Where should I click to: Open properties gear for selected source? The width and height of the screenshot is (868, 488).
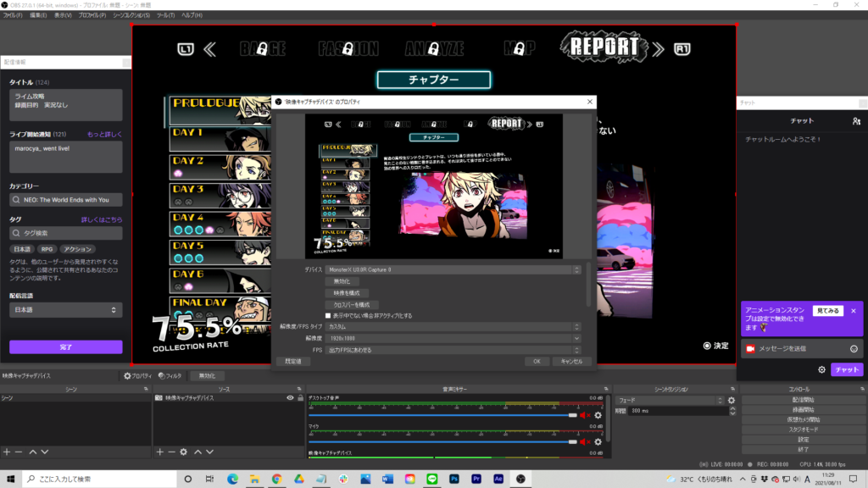click(x=137, y=375)
